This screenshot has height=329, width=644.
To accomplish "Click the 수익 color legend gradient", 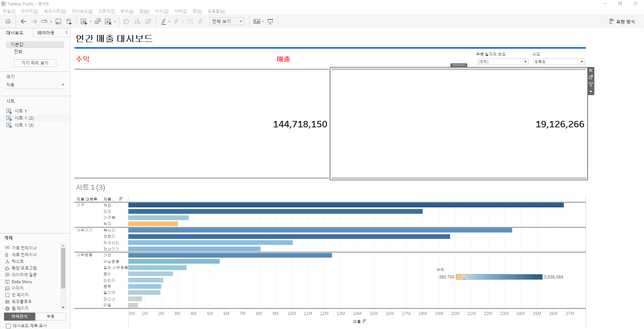I will (499, 277).
